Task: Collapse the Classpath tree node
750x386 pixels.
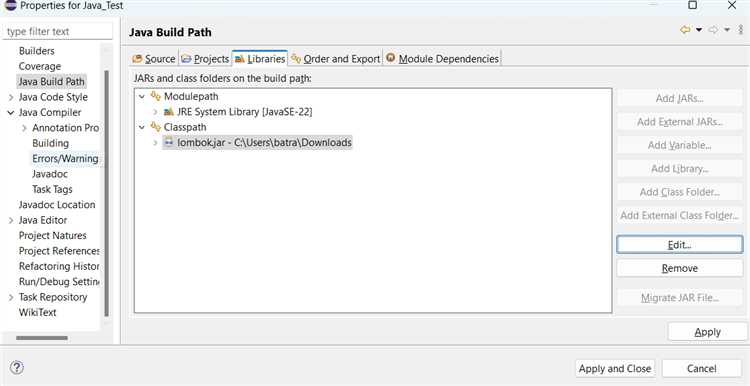Action: click(142, 127)
